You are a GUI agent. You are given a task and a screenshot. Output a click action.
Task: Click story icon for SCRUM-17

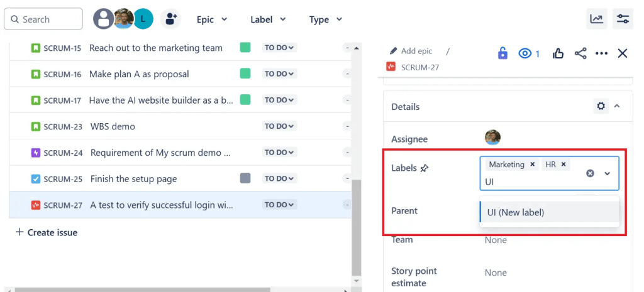click(36, 100)
